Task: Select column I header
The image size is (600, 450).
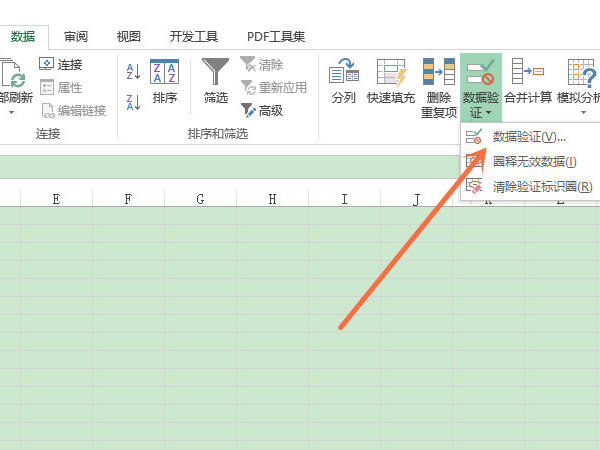Action: click(344, 199)
